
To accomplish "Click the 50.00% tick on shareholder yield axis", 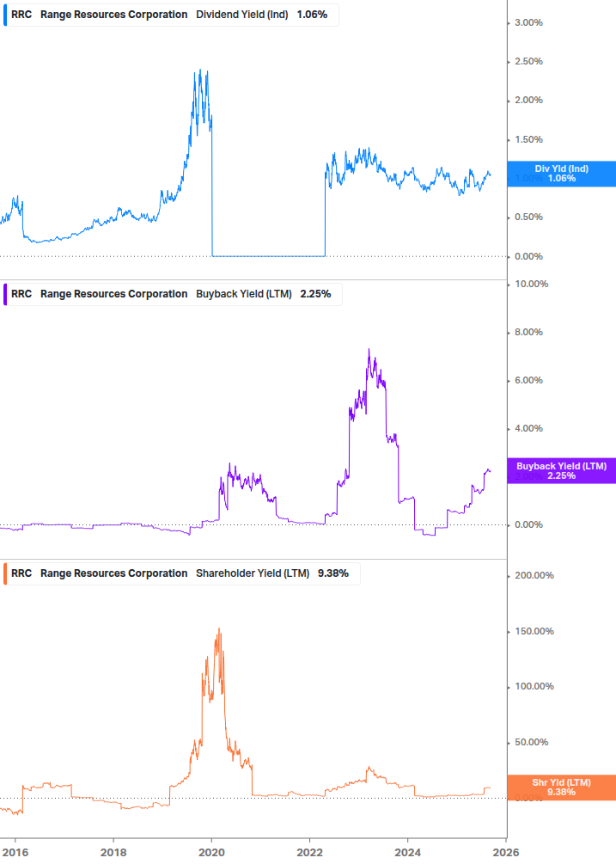I will tap(531, 742).
